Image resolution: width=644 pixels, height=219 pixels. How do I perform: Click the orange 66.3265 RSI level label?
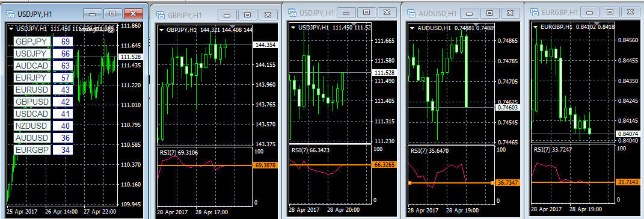[384, 164]
